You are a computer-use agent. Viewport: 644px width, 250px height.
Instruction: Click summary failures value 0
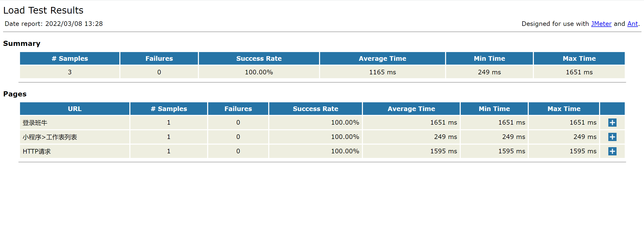point(159,72)
